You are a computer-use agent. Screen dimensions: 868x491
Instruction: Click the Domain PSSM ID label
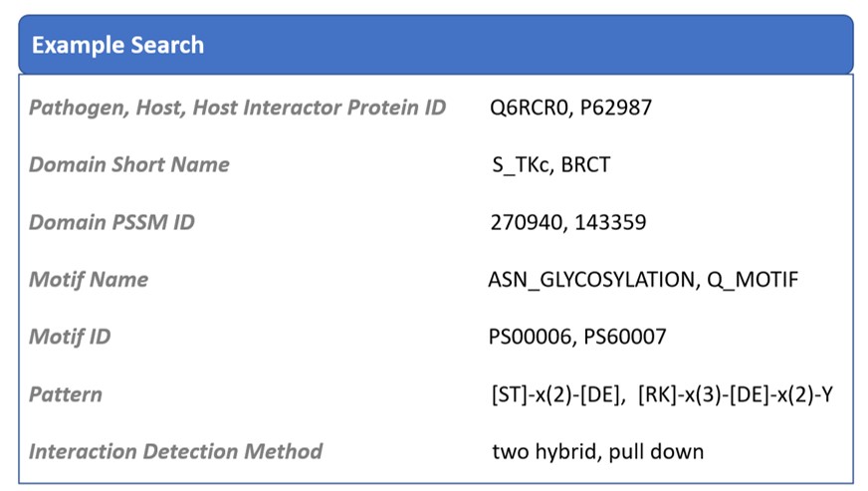[x=111, y=222]
